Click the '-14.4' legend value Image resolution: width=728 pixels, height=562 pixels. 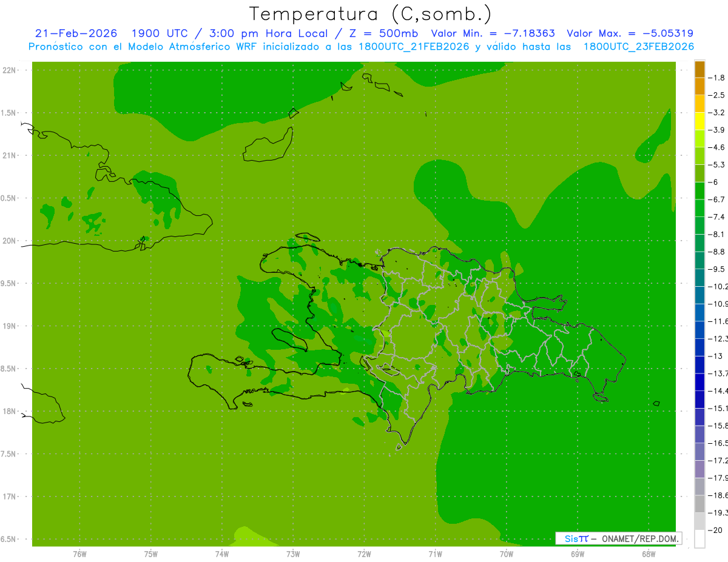click(x=718, y=391)
